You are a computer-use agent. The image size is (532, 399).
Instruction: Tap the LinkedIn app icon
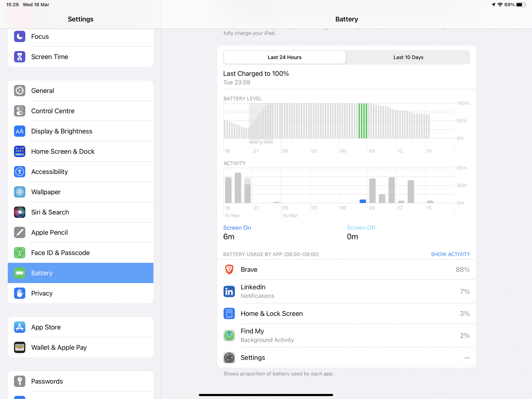click(229, 292)
